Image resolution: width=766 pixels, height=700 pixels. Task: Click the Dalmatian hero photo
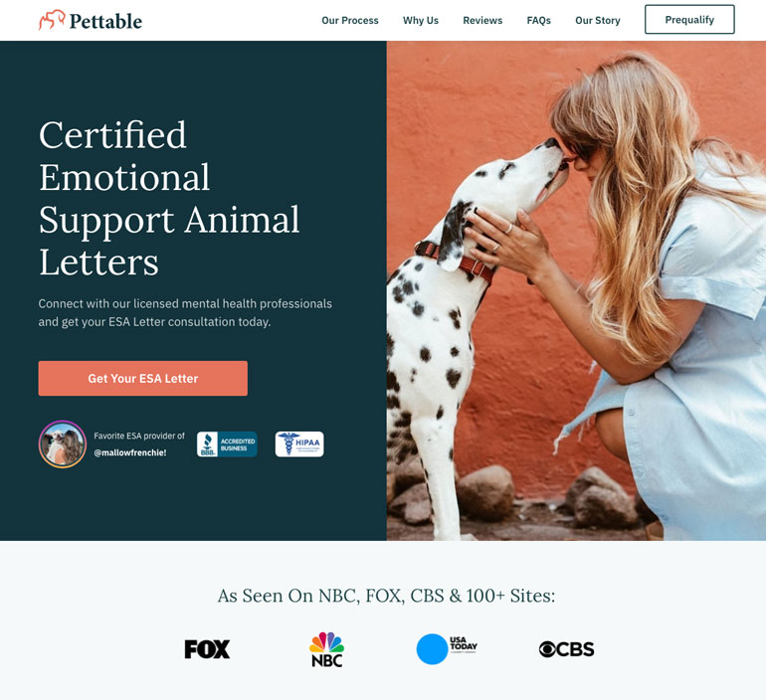tap(576, 290)
